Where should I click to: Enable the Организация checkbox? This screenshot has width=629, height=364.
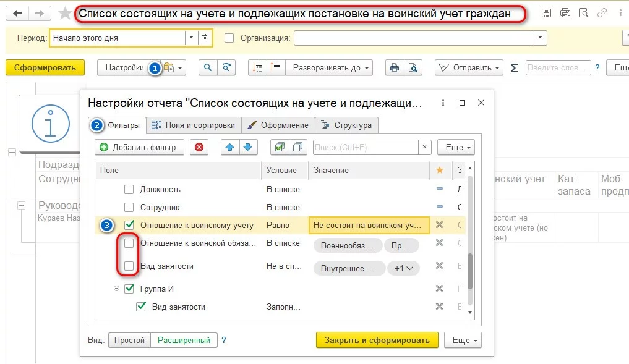[229, 38]
